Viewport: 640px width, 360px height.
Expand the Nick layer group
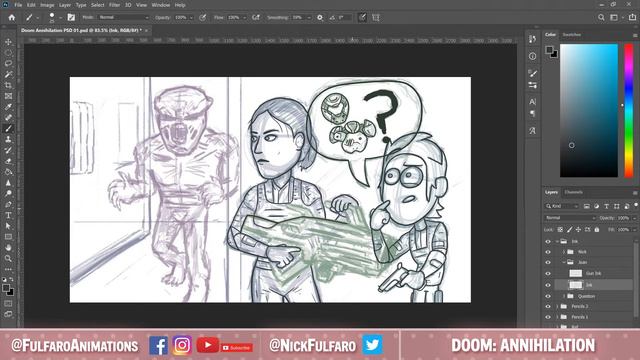564,252
